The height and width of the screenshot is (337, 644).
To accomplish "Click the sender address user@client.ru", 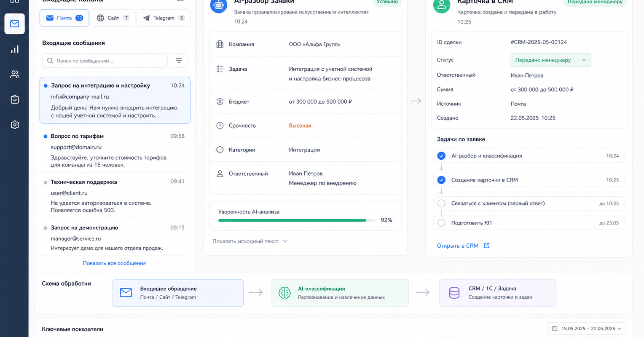I will coord(69,193).
